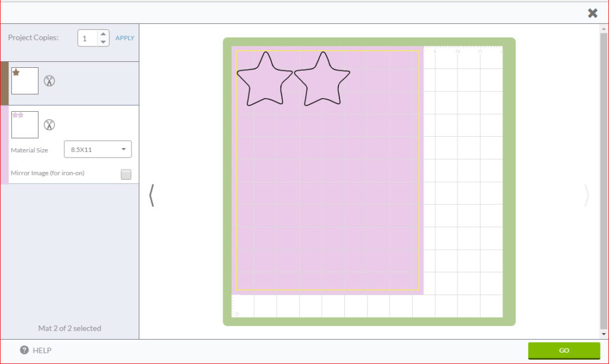Go to previous mat with left arrow
Screen dimensions: 609x364
[152, 195]
